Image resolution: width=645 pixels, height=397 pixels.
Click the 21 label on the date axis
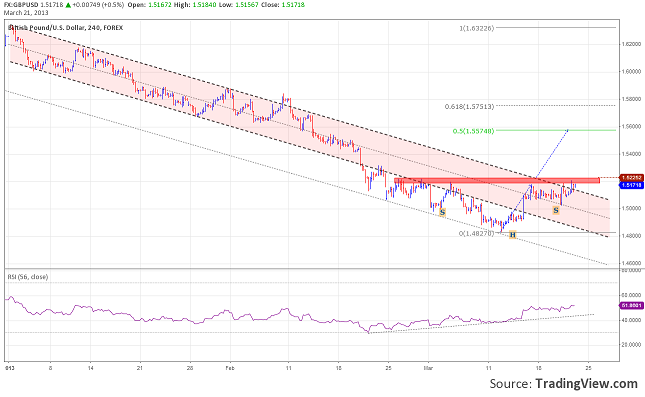pyautogui.click(x=140, y=368)
